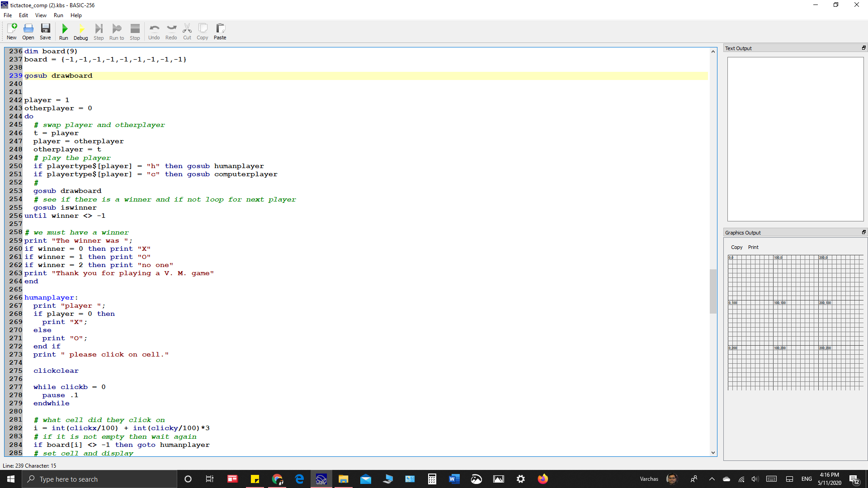The width and height of the screenshot is (868, 488).
Task: Copy selection using toolbar Copy icon
Action: coord(203,32)
